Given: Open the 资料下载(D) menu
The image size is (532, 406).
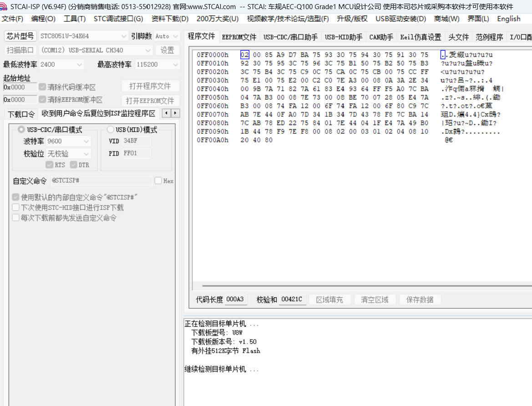Looking at the screenshot, I should coord(170,19).
